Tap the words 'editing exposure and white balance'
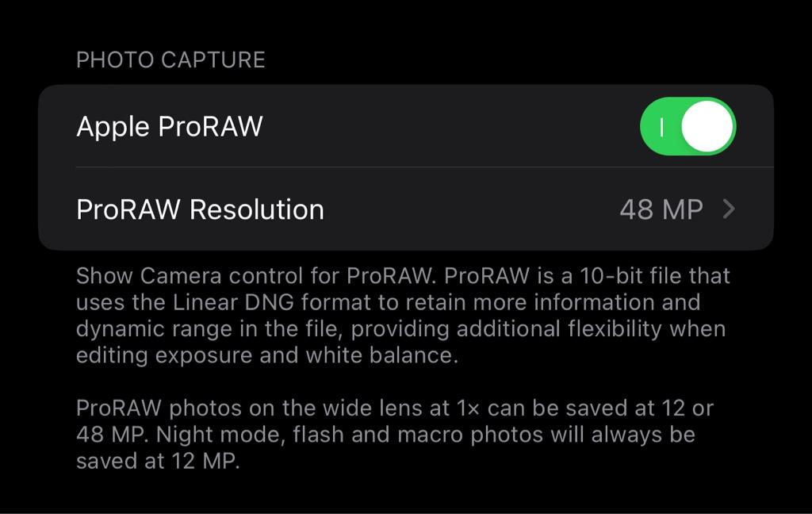 point(267,356)
